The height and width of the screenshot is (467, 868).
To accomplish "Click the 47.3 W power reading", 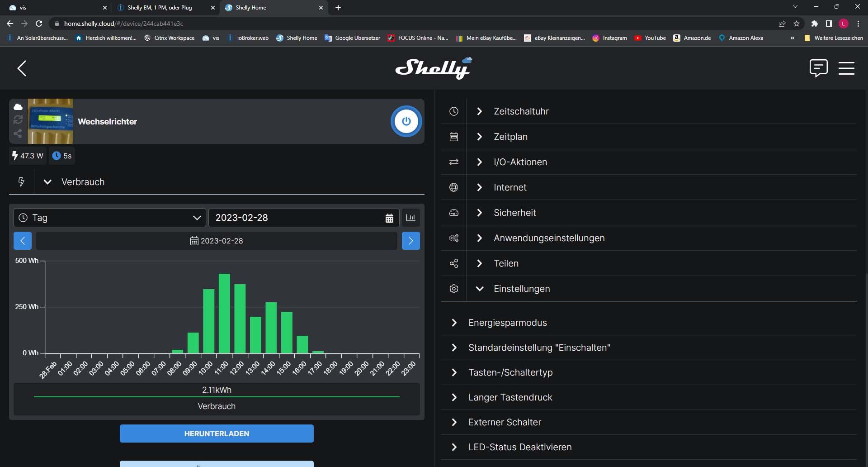I will (x=28, y=156).
